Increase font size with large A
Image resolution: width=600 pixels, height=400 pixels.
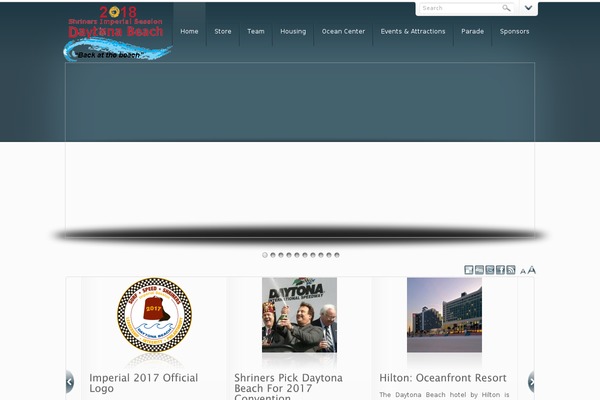532,270
